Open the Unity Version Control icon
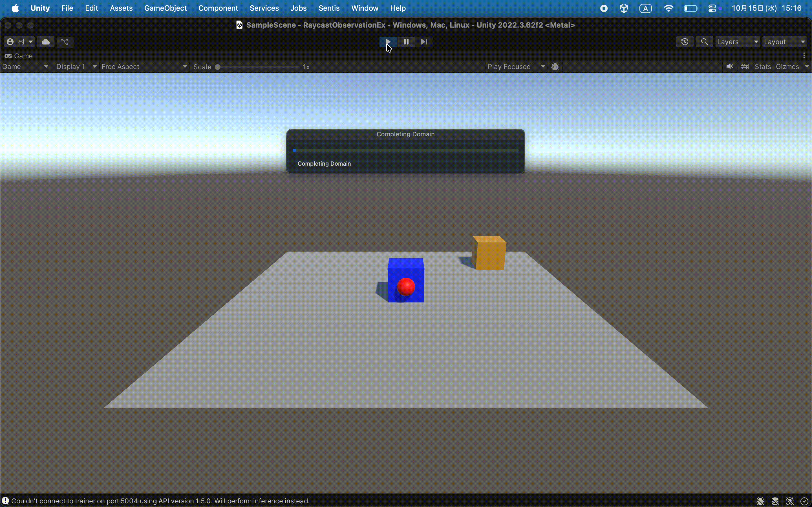812x507 pixels. coord(65,42)
